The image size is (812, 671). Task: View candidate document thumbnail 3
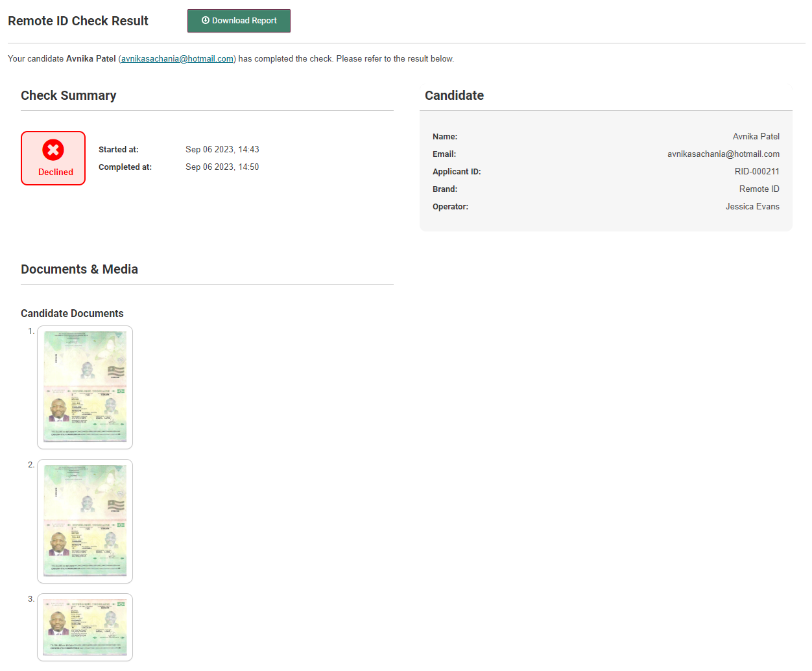pyautogui.click(x=85, y=627)
